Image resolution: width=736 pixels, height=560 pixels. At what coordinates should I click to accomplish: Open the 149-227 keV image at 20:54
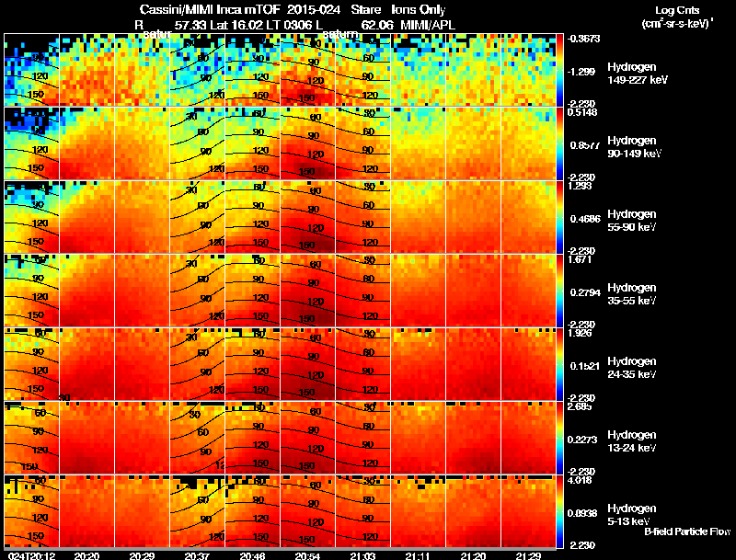pyautogui.click(x=308, y=70)
